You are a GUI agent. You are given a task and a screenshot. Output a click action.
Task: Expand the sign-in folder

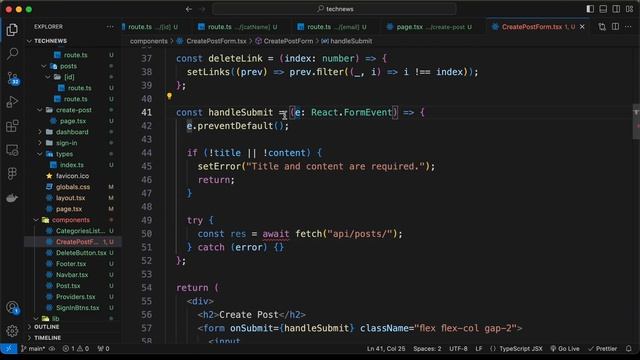pos(40,143)
